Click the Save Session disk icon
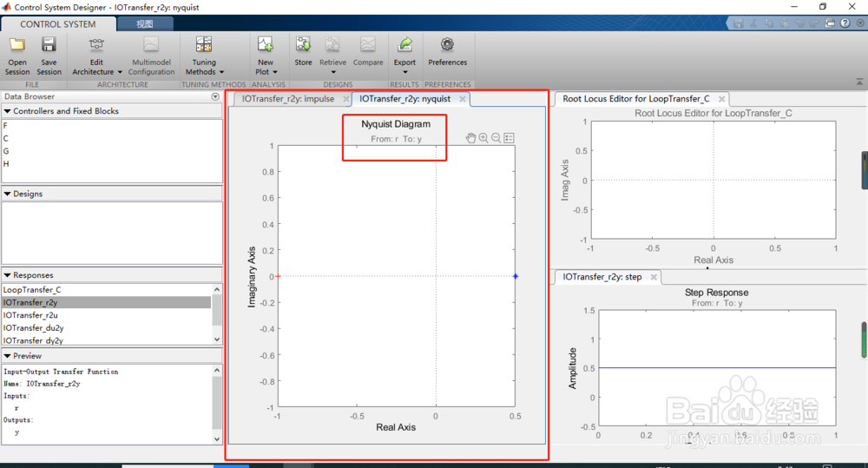The width and height of the screenshot is (868, 468). 49,45
